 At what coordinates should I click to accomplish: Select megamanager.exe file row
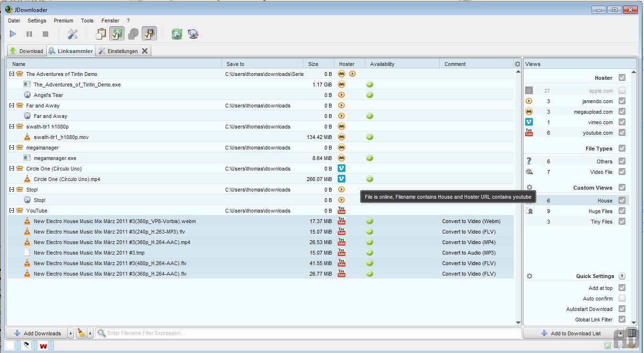pos(260,158)
